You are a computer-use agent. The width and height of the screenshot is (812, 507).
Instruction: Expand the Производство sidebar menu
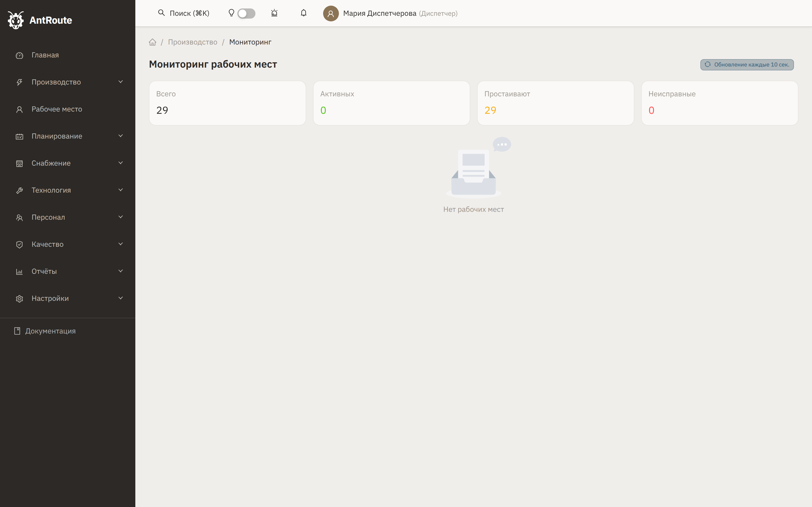pos(56,82)
